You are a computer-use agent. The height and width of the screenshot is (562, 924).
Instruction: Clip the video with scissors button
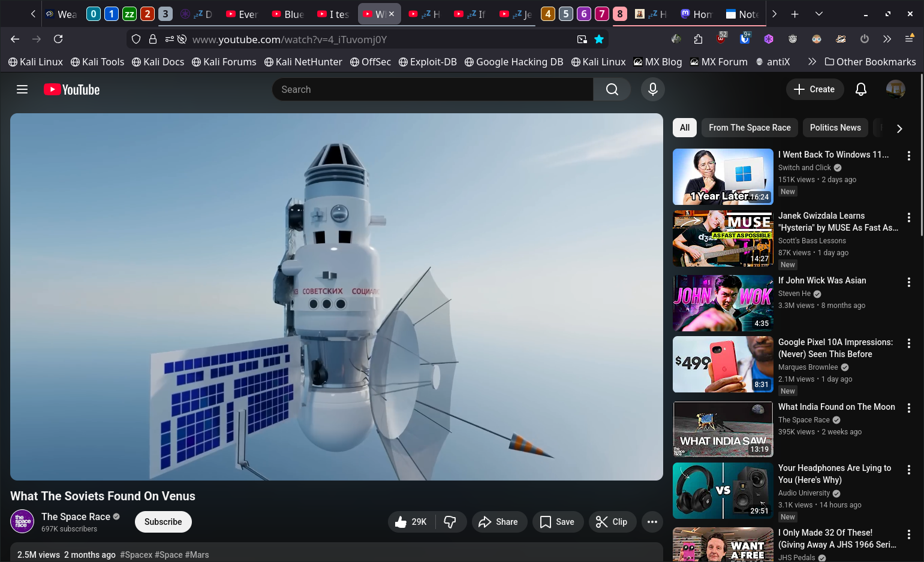(x=612, y=522)
